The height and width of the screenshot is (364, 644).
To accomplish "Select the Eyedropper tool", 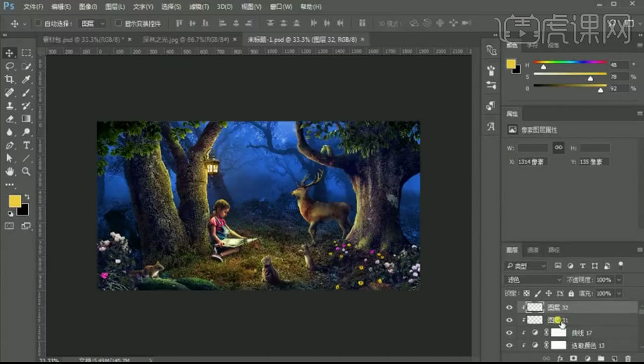I will (x=26, y=79).
